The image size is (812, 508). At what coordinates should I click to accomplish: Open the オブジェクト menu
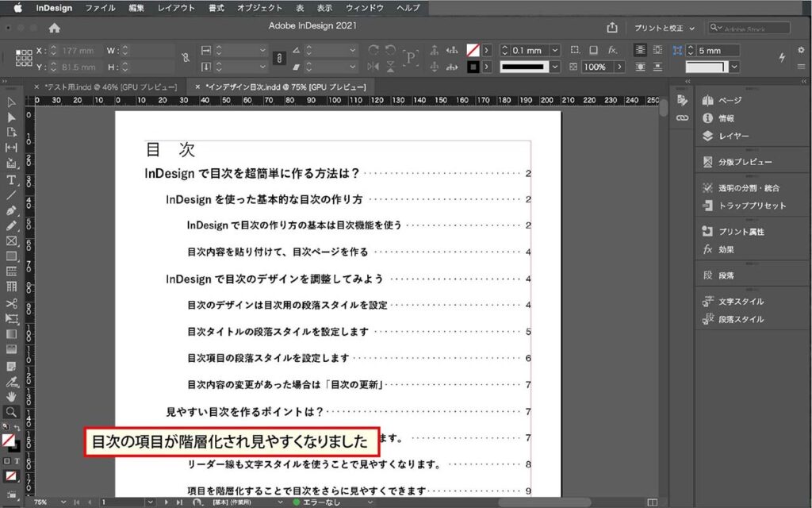pos(259,8)
